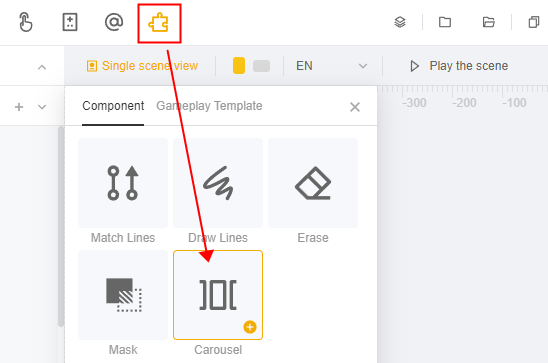Open the EN language dropdown
This screenshot has height=363, width=548.
[x=331, y=66]
